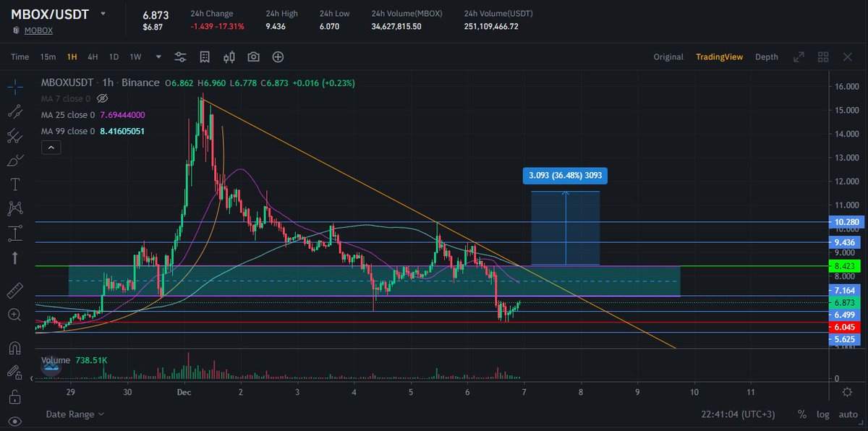Activate the zoom in tool
The height and width of the screenshot is (431, 868).
coord(14,315)
